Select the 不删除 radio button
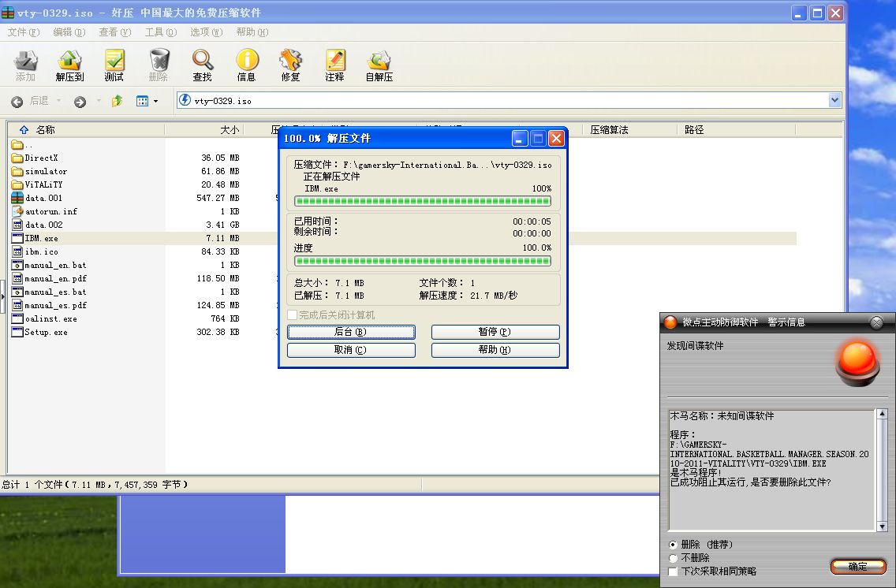 coord(673,558)
